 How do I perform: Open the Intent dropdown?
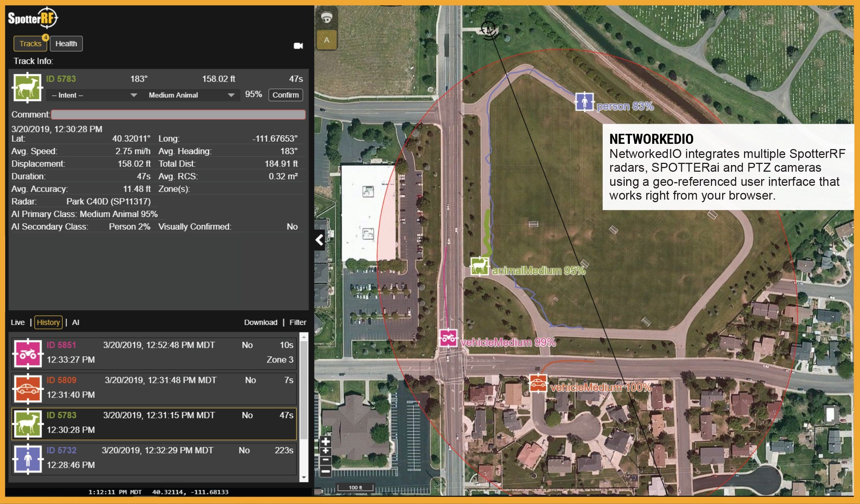[x=94, y=95]
